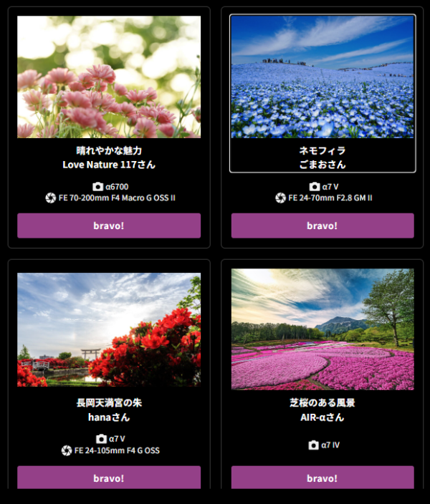The image size is (430, 504).
Task: Click camera icon beside α7 IV
Action: click(x=313, y=445)
